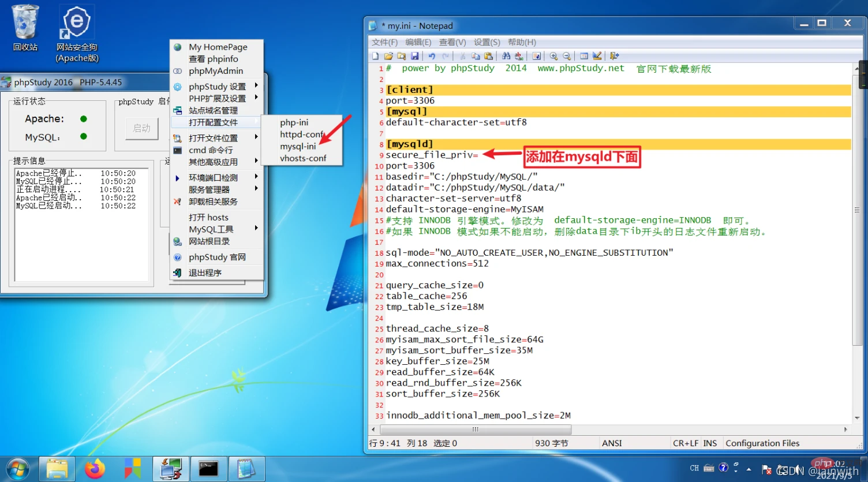
Task: Open the phpStudy 官网 link
Action: (217, 257)
